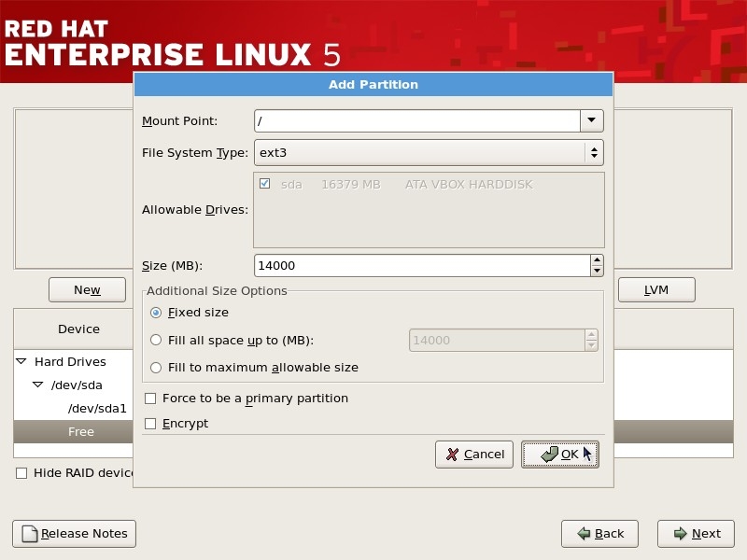
Task: Open the Mount Point dropdown arrow
Action: pyautogui.click(x=592, y=120)
